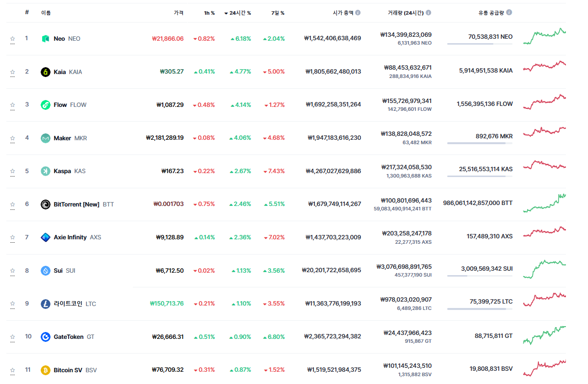The height and width of the screenshot is (384, 588).
Task: Click the Neo coin logo icon
Action: (x=46, y=39)
